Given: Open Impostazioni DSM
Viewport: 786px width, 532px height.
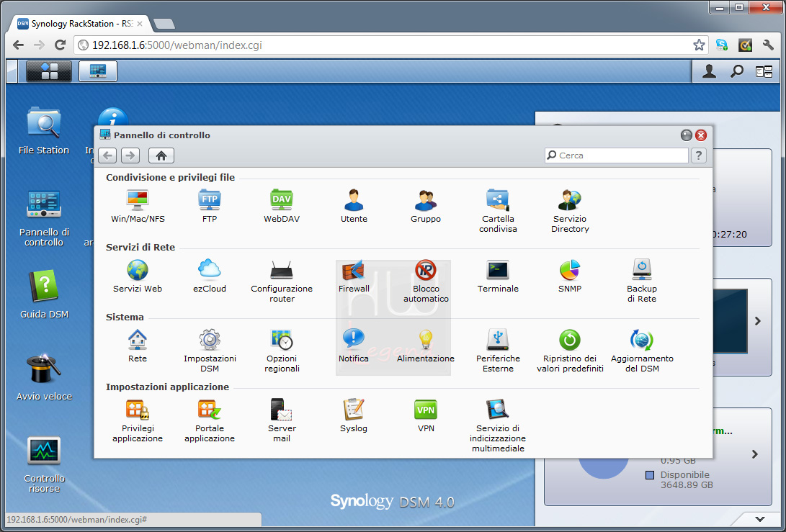Looking at the screenshot, I should (210, 351).
